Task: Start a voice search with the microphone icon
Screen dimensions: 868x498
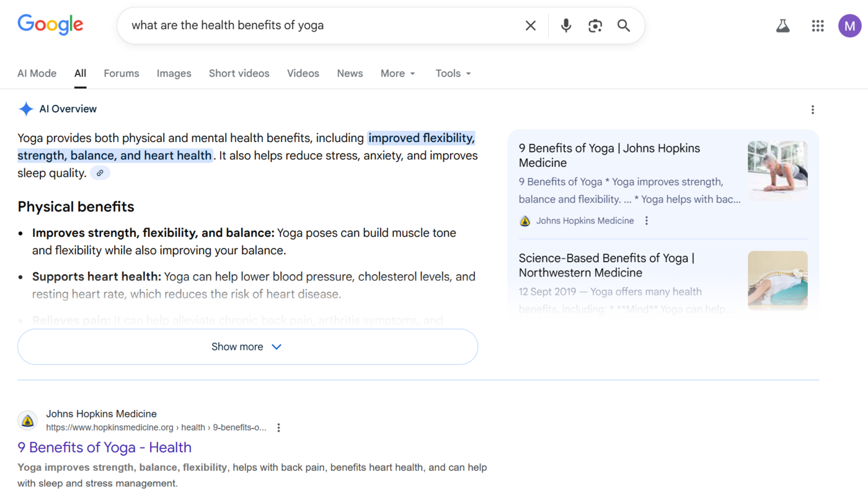Action: click(x=565, y=25)
